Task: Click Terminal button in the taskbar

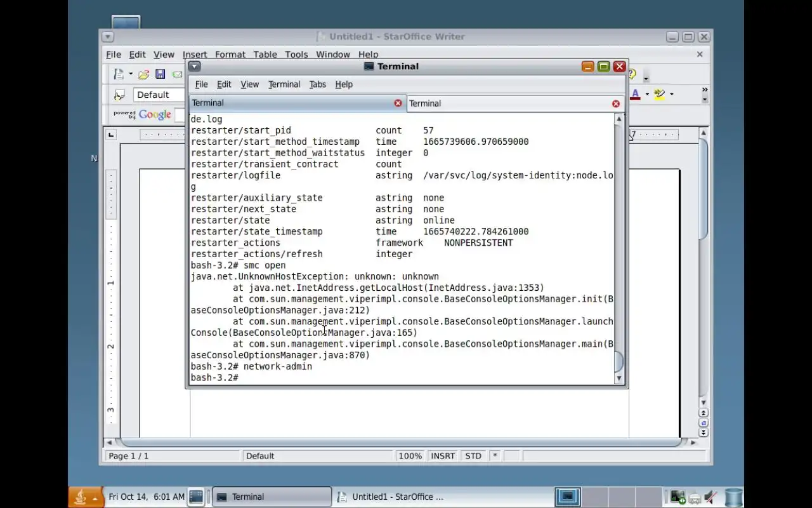Action: [272, 497]
